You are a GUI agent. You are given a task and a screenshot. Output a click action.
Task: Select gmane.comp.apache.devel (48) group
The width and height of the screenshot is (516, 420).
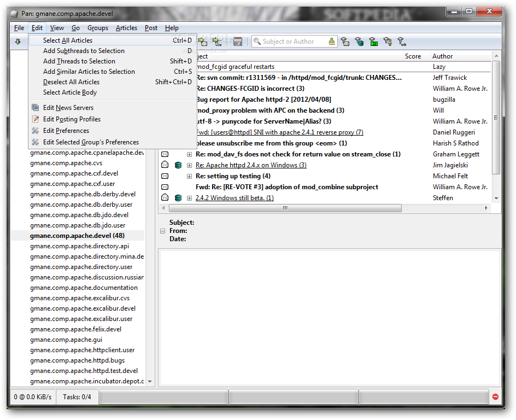[x=78, y=236]
